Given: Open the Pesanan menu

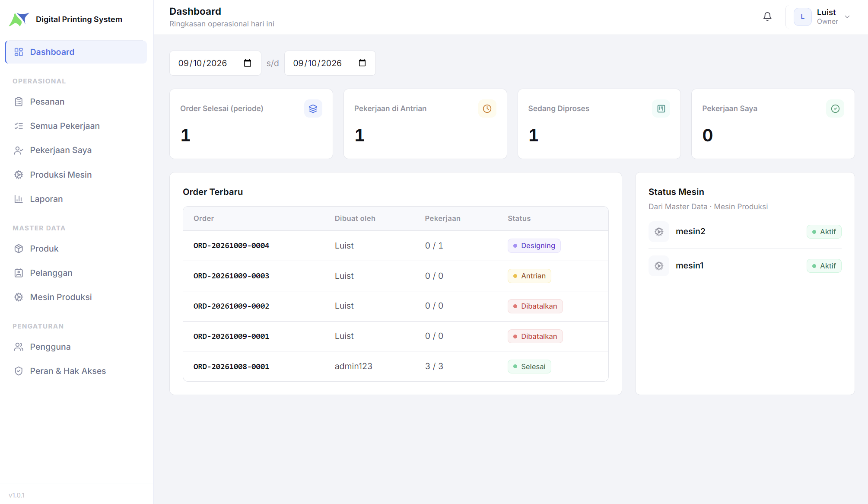Looking at the screenshot, I should [76, 102].
